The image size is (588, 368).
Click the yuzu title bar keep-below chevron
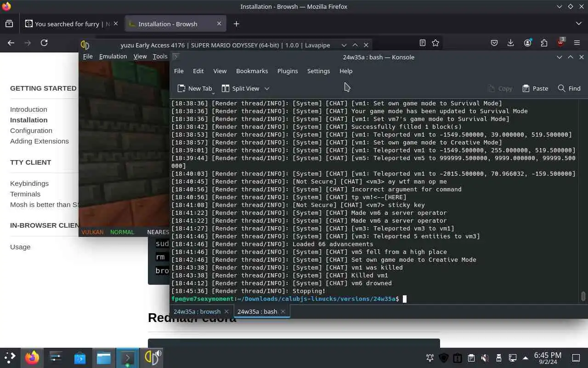(344, 45)
